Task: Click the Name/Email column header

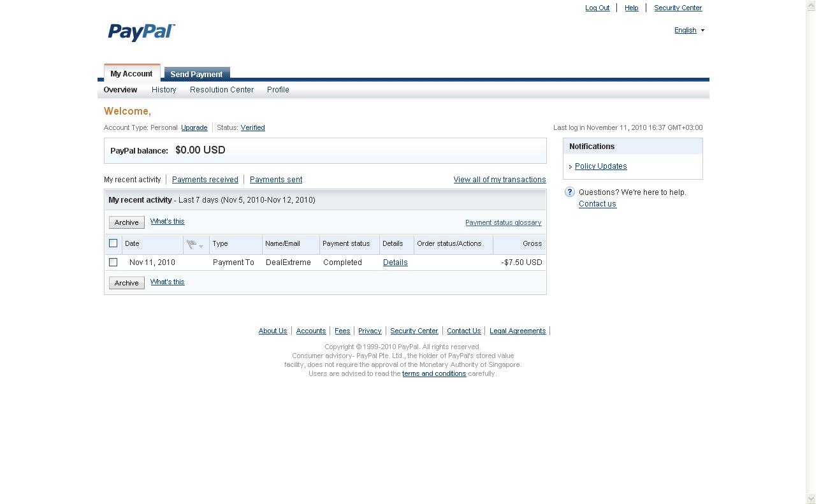Action: pyautogui.click(x=291, y=244)
